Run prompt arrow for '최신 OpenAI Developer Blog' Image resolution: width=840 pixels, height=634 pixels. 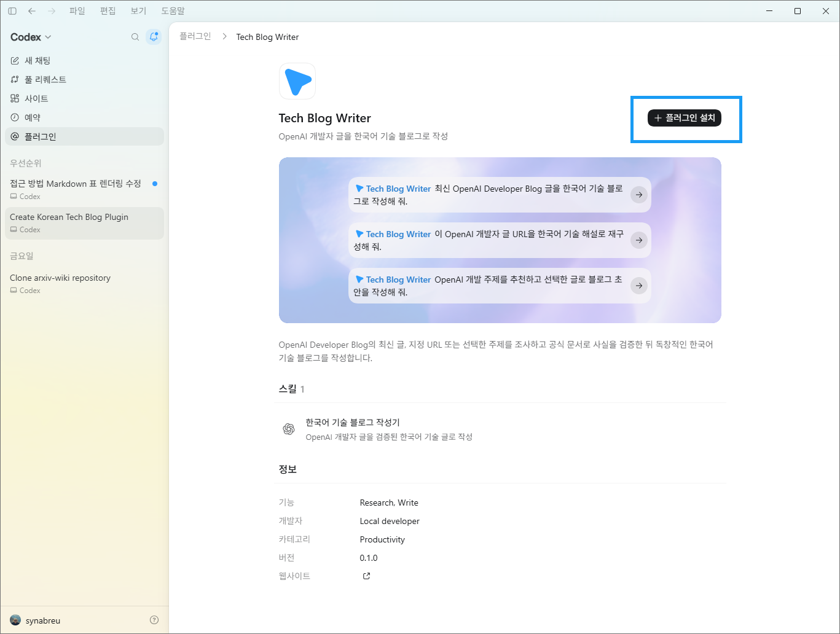[639, 195]
